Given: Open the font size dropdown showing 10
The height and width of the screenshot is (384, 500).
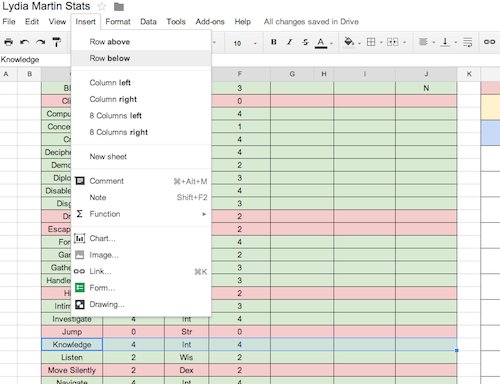Looking at the screenshot, I should [245, 43].
